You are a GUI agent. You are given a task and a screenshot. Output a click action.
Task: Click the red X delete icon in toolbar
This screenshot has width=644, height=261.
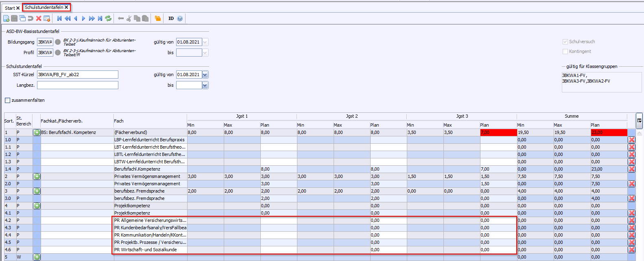point(39,18)
